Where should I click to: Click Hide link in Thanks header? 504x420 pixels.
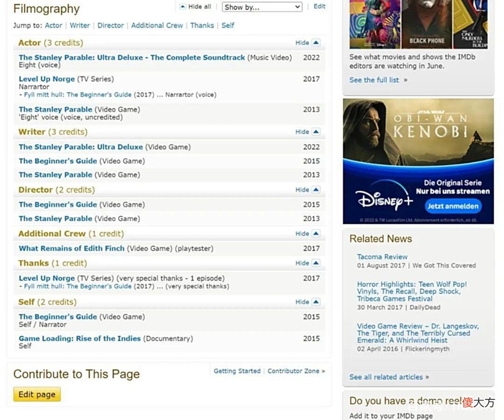pyautogui.click(x=302, y=263)
